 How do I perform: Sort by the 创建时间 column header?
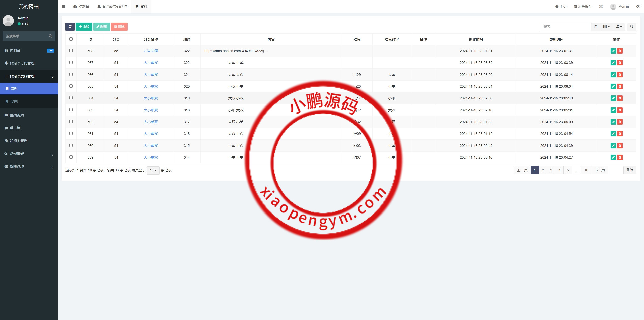click(x=476, y=39)
